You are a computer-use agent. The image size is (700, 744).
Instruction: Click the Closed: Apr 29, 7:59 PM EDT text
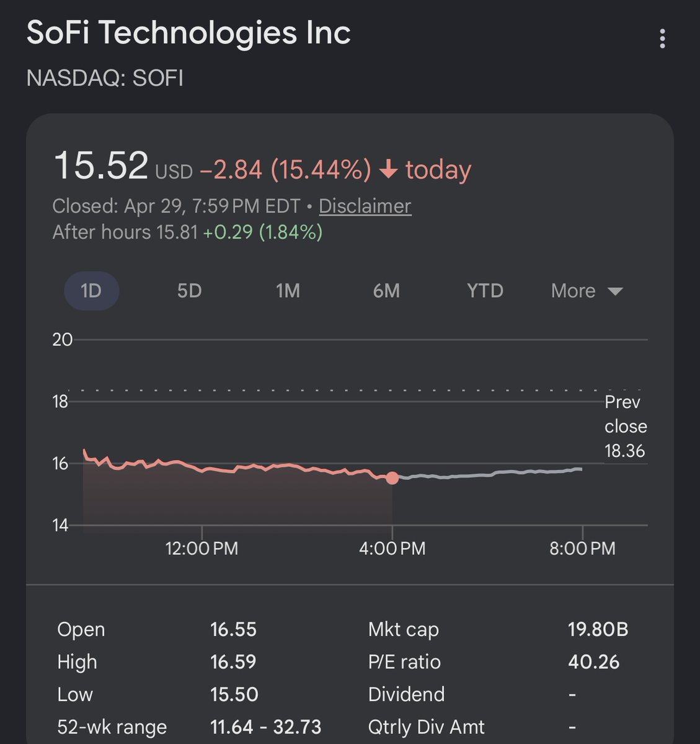click(x=176, y=206)
